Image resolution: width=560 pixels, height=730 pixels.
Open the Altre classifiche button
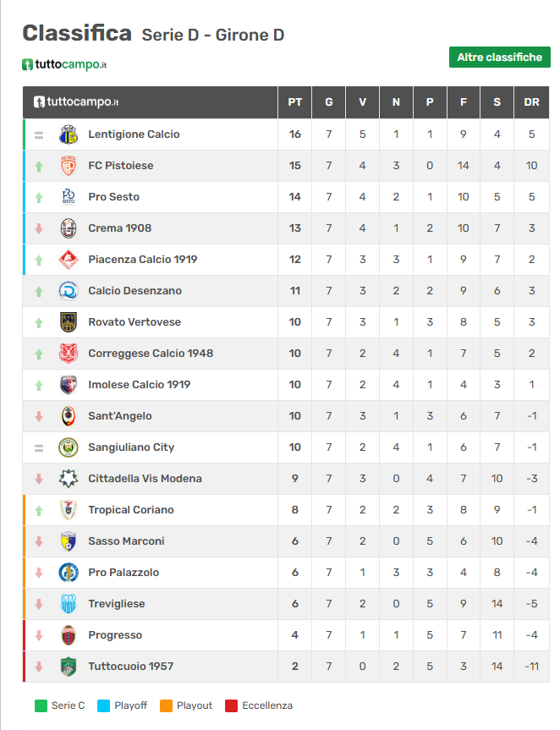pyautogui.click(x=499, y=58)
